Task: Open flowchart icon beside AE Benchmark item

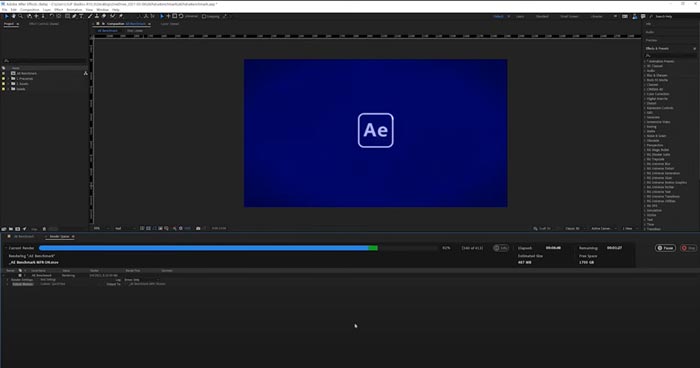Action: (x=85, y=73)
